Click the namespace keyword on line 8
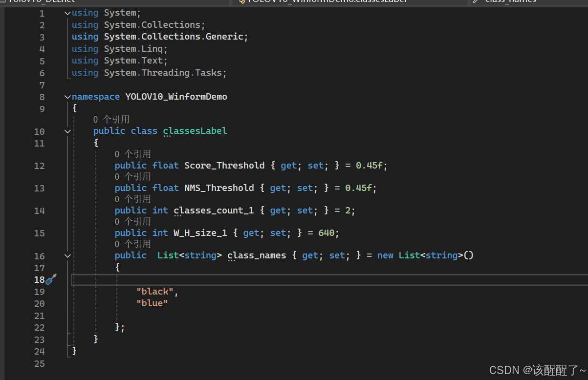Screen dimensions: 588x380 [x=96, y=97]
